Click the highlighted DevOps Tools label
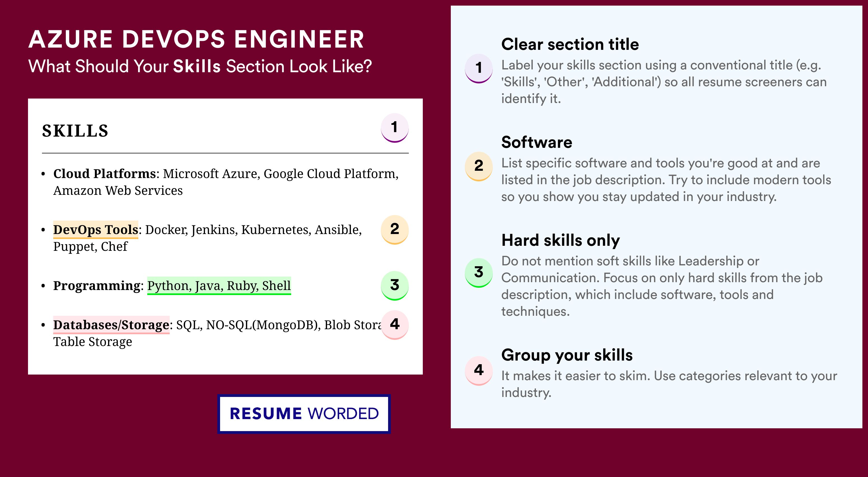Screen dimensions: 868x477 (x=96, y=230)
